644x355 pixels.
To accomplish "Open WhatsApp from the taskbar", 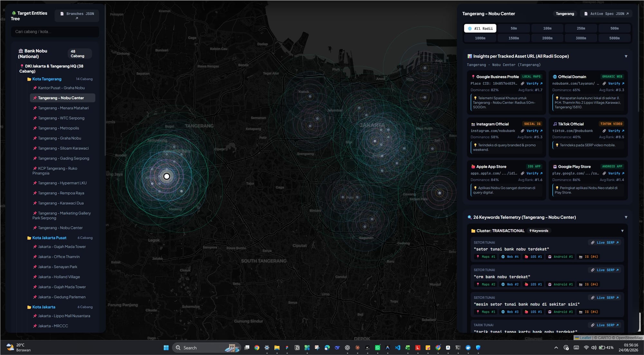I will (377, 348).
